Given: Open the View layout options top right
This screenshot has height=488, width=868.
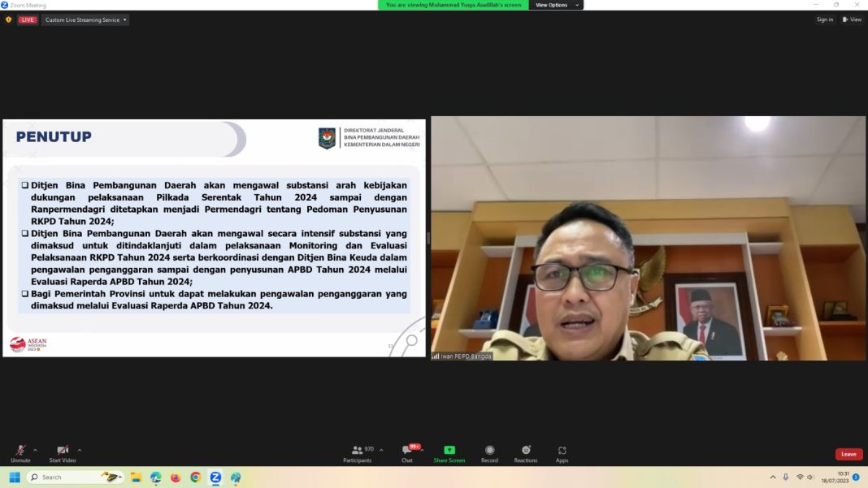Looking at the screenshot, I should click(852, 19).
